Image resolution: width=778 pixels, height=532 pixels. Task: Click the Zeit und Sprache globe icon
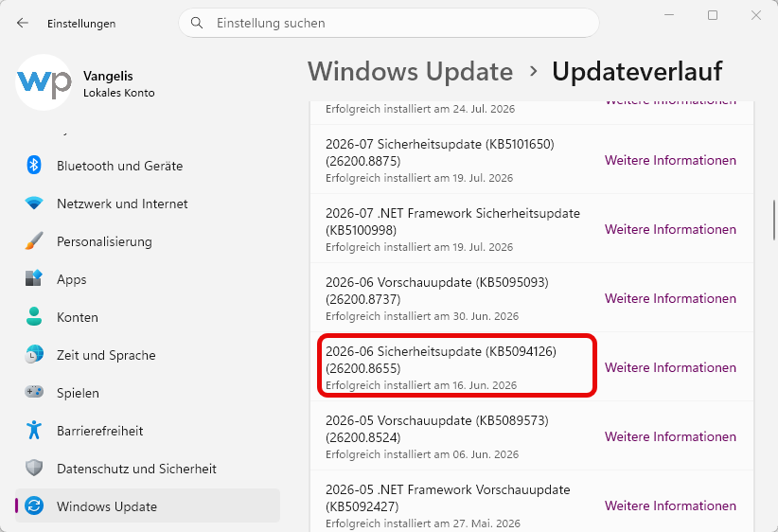[34, 354]
